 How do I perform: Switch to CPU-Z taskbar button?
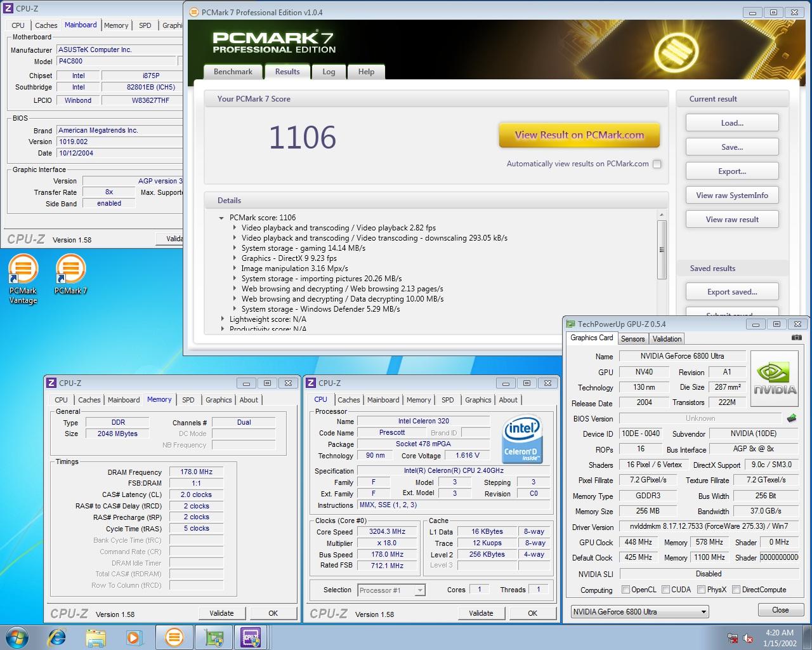pos(251,637)
